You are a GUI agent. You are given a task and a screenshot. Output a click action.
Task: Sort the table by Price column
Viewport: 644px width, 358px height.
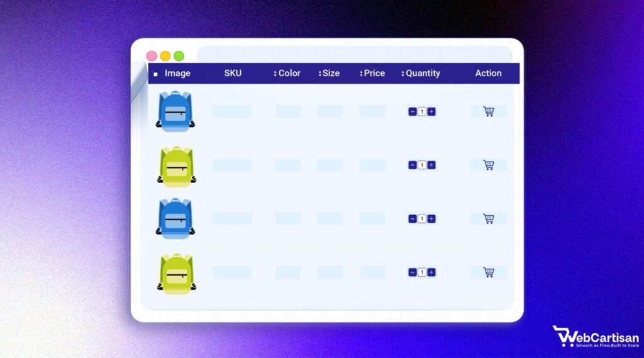coord(372,74)
